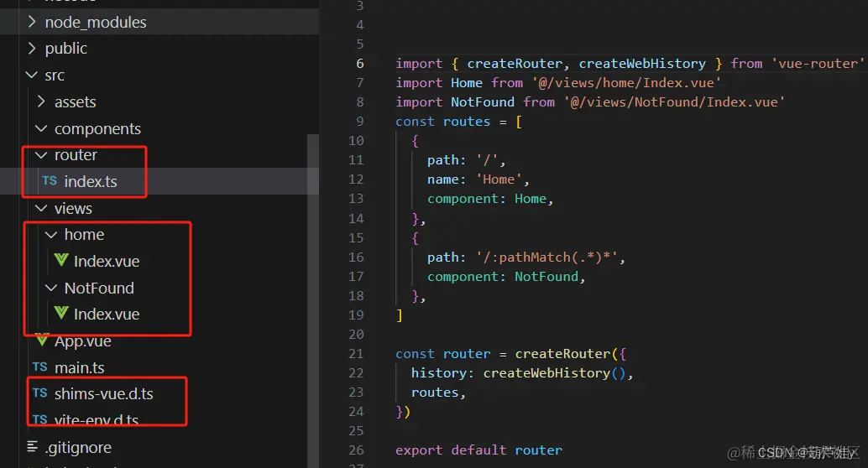Collapse the components folder chevron

[41, 128]
